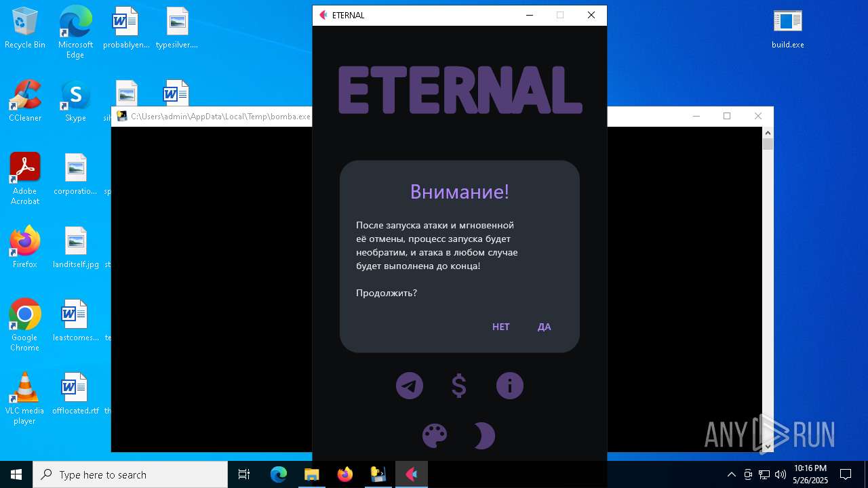Close the ETERNAL window

(591, 15)
